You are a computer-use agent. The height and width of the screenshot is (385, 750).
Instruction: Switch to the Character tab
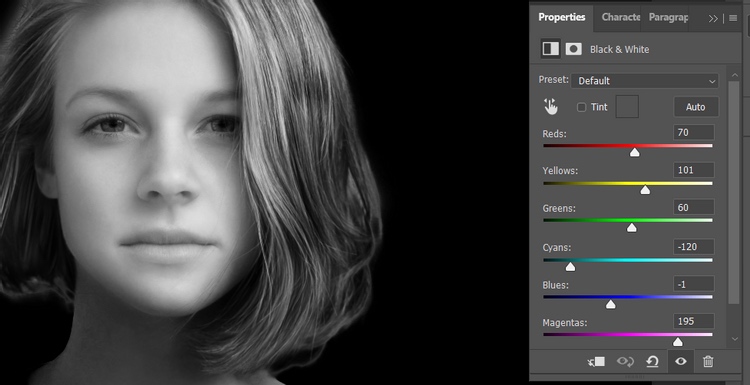click(620, 17)
